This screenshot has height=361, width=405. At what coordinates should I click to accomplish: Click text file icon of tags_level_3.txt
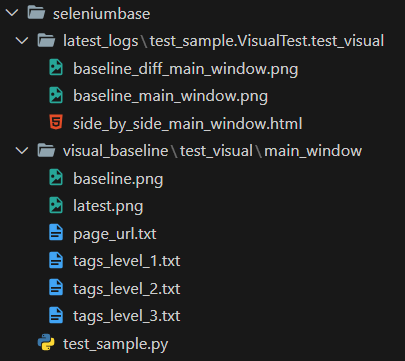pos(56,315)
